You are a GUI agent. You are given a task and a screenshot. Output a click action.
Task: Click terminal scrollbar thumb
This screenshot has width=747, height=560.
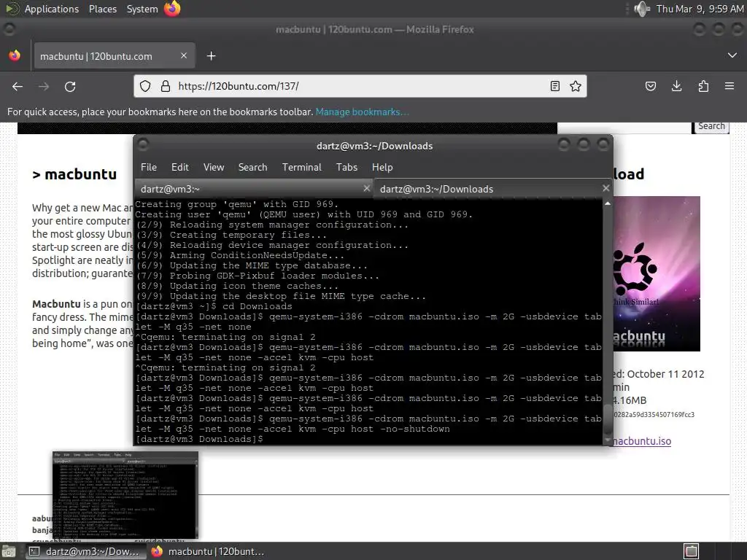pyautogui.click(x=608, y=420)
